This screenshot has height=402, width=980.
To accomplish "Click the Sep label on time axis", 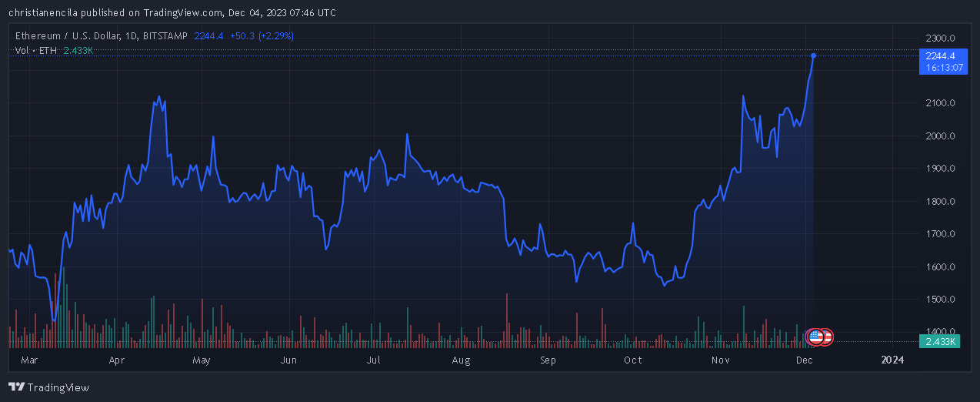I will tap(548, 360).
